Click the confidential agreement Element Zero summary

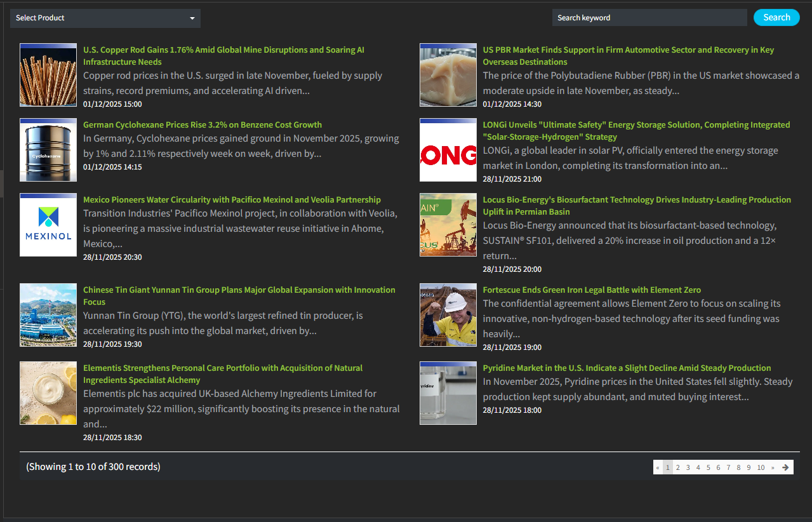(632, 318)
